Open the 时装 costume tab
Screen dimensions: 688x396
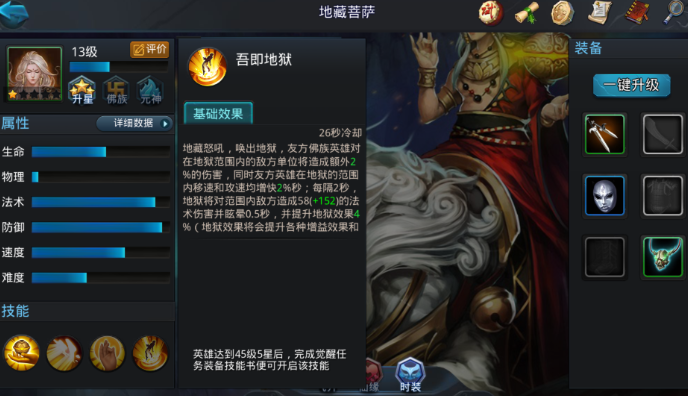pos(410,375)
